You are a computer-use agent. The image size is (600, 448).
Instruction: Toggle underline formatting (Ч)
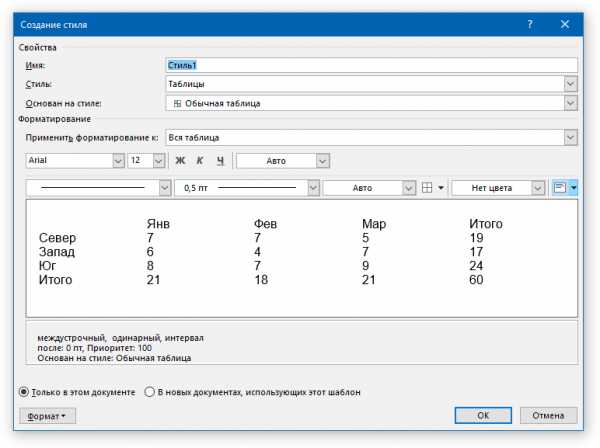220,160
